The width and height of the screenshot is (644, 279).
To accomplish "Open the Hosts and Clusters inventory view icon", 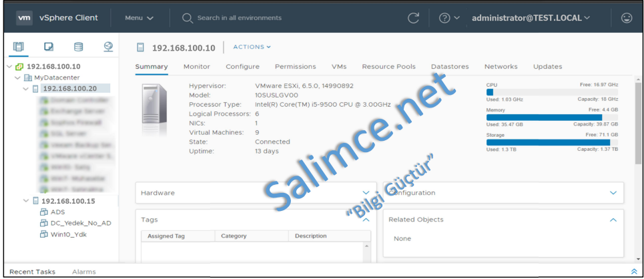I will [x=18, y=47].
